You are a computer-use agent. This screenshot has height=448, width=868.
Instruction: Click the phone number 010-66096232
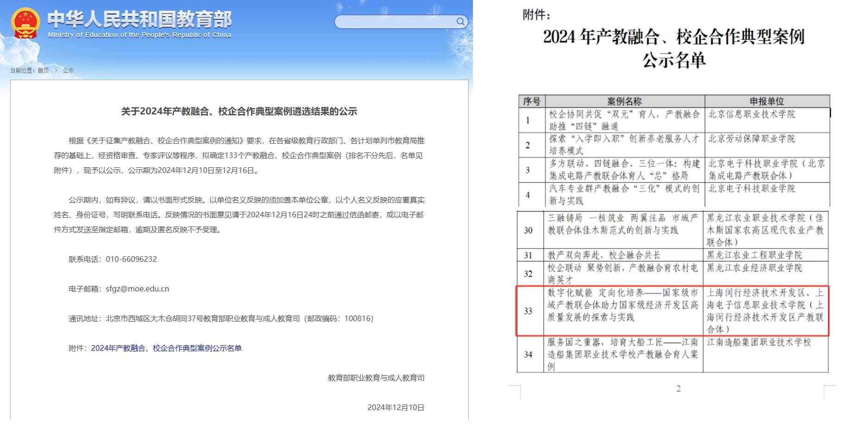click(131, 259)
